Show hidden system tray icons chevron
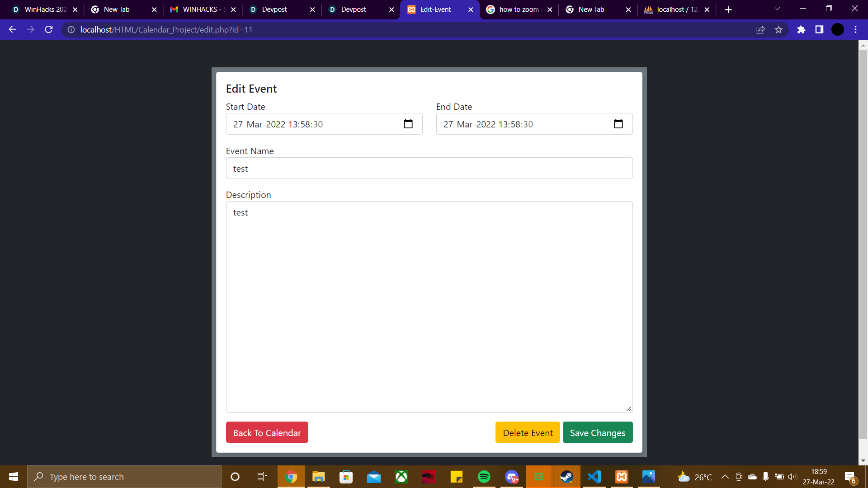This screenshot has width=868, height=488. click(x=725, y=477)
